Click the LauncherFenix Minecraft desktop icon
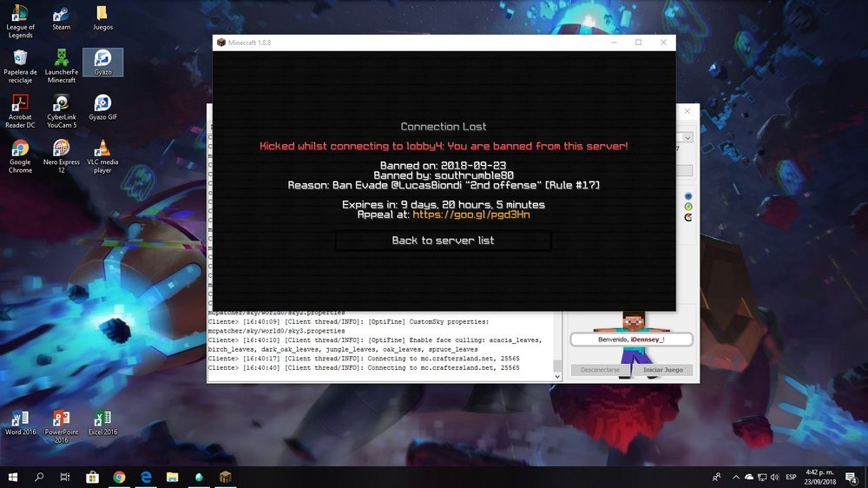Image resolution: width=868 pixels, height=488 pixels. tap(62, 66)
